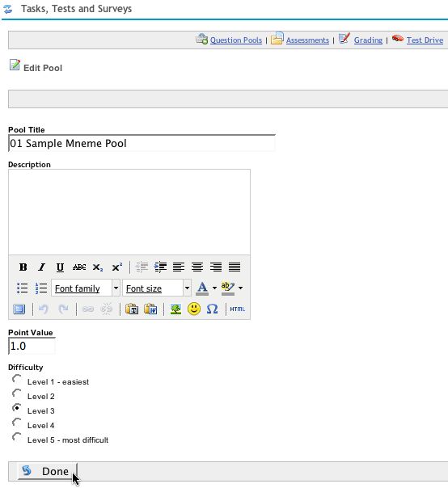448x488 pixels.
Task: Pick the text color A swatch
Action: coord(202,288)
